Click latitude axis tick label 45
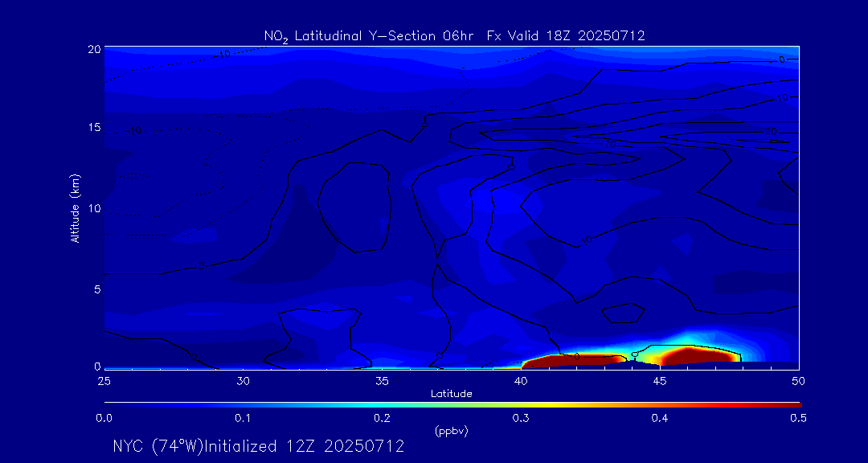The height and width of the screenshot is (463, 868). 660,381
